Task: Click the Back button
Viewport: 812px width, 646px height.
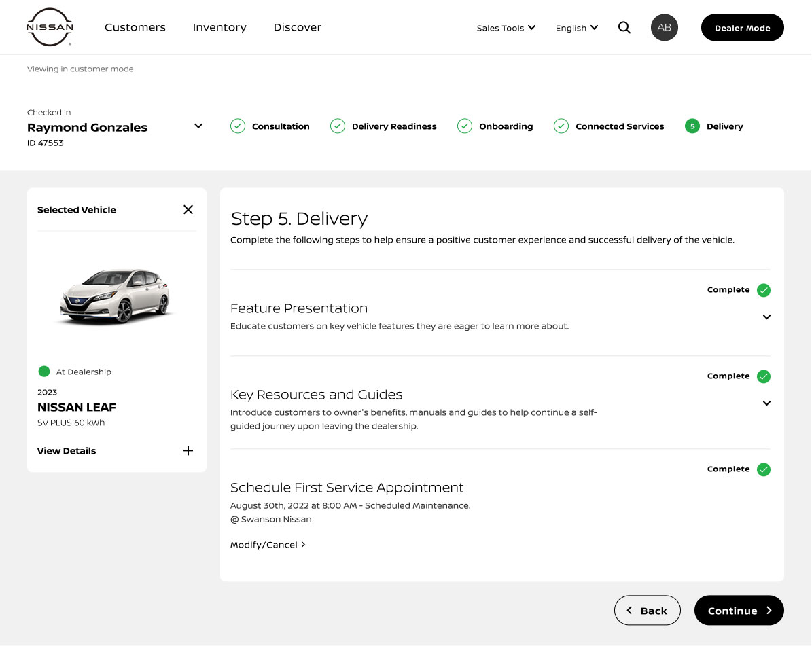Action: click(648, 610)
